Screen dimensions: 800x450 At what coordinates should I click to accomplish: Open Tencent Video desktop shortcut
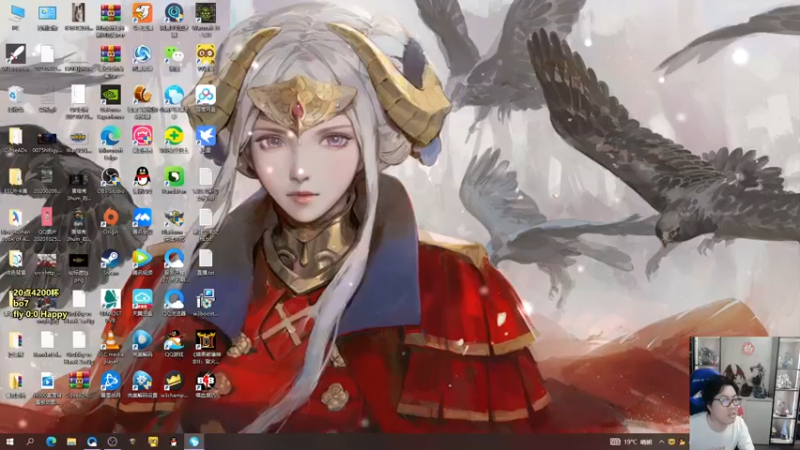coord(142,259)
